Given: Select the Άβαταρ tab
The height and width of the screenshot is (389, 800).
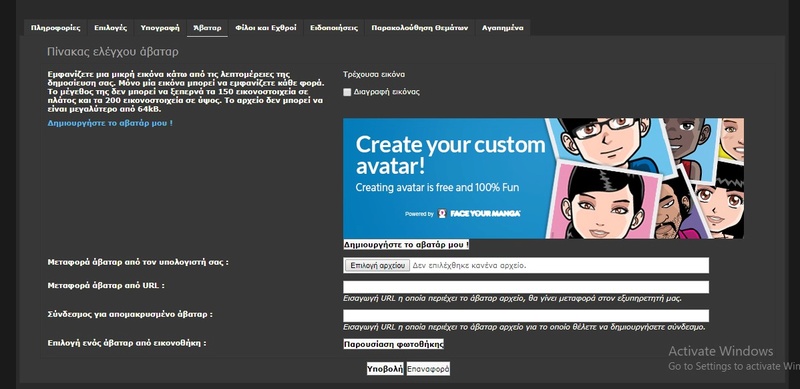Looking at the screenshot, I should tap(208, 28).
